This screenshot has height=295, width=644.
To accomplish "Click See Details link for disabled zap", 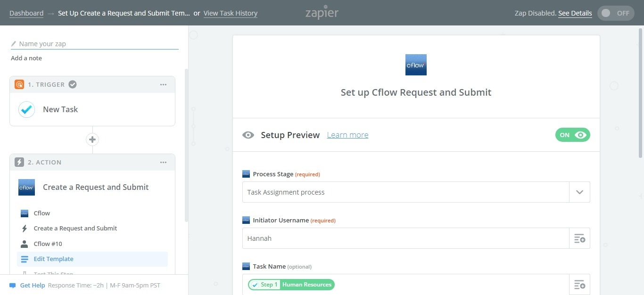I will (x=575, y=13).
